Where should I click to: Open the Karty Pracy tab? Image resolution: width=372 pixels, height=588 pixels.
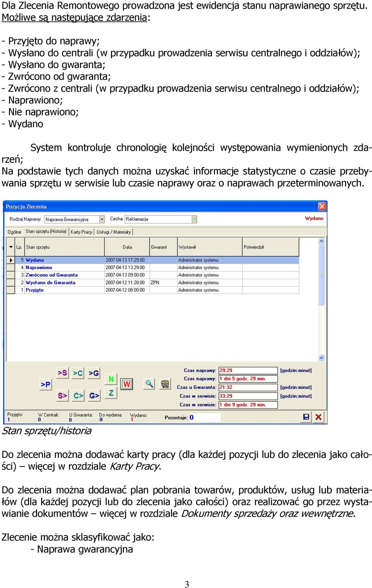[81, 232]
